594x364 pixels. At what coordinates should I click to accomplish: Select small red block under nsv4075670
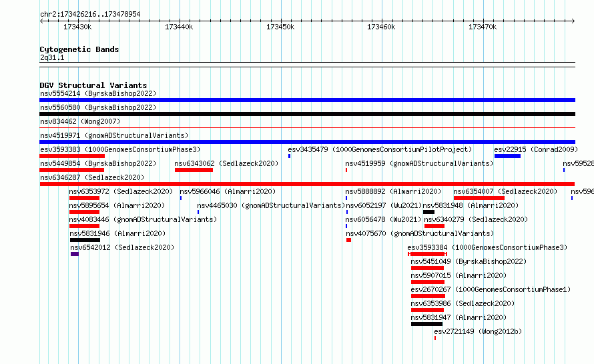click(348, 240)
